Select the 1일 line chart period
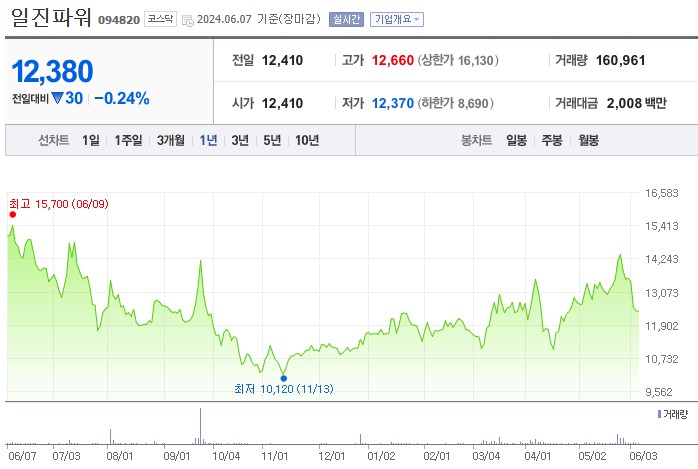This screenshot has width=698, height=469. tap(91, 140)
